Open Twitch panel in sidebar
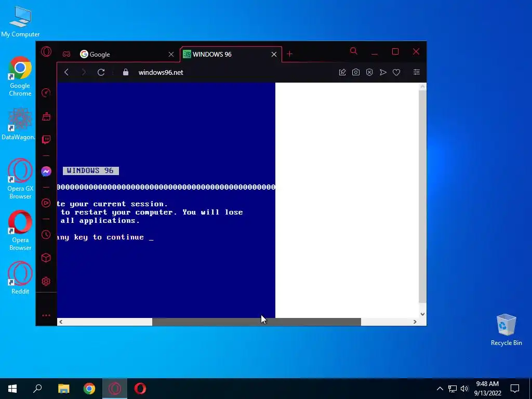This screenshot has height=399, width=532. click(46, 139)
